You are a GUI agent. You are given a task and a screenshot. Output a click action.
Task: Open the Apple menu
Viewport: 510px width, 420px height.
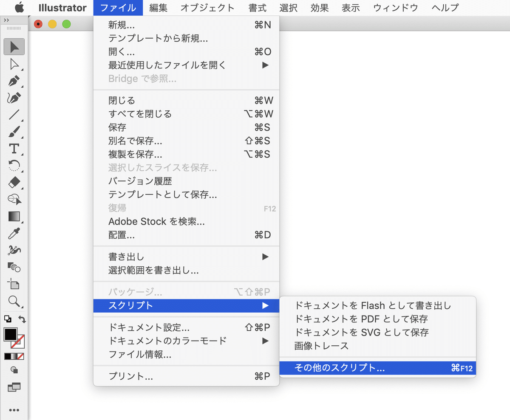click(x=20, y=8)
